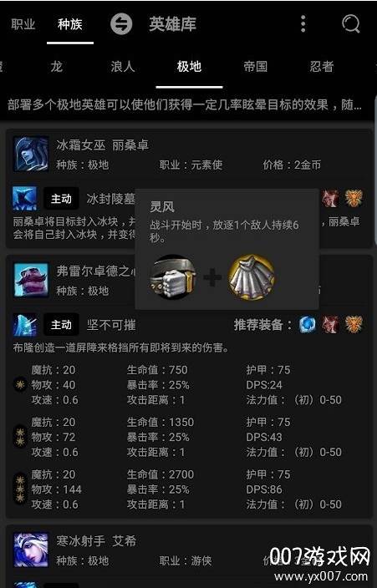Screen dimensions: 377x588
Task: Select the 忍者 race category
Action: click(322, 67)
